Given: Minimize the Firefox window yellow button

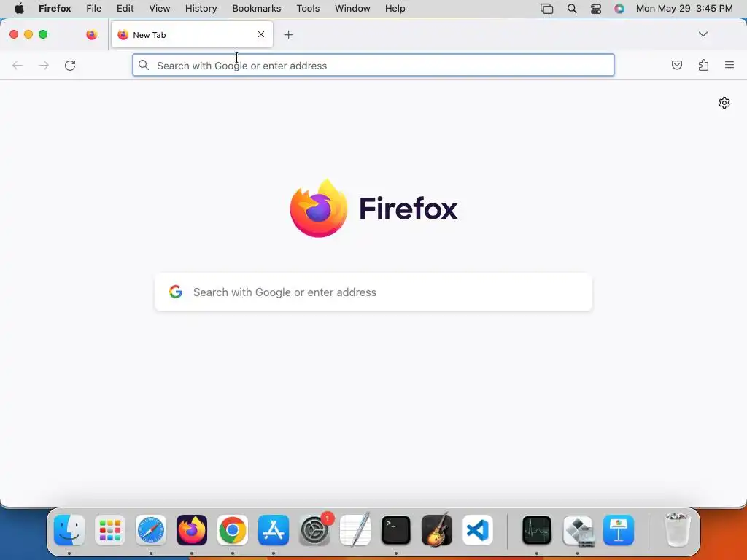Looking at the screenshot, I should (x=28, y=34).
